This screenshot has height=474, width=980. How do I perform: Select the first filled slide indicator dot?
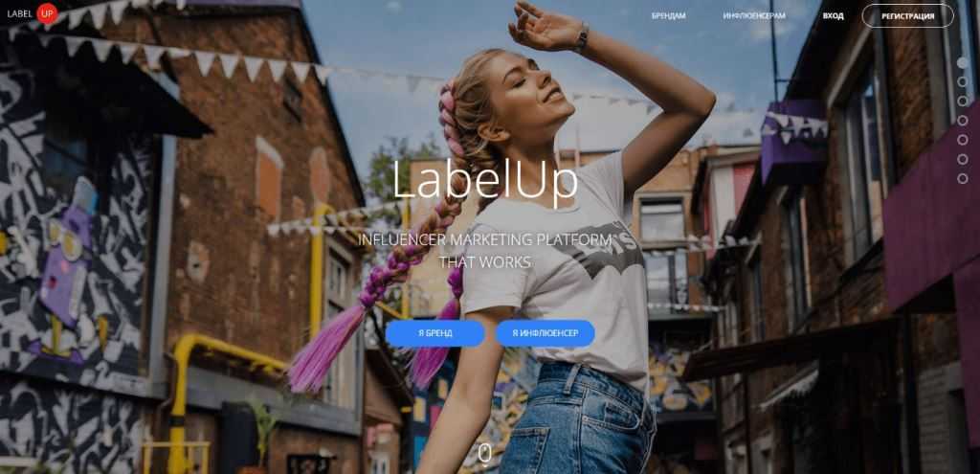pos(963,62)
